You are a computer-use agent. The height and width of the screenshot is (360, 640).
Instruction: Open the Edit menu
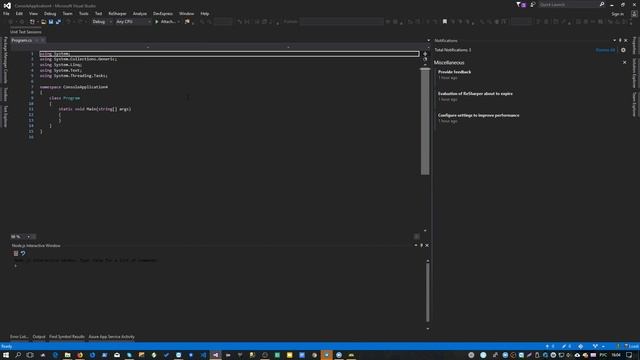click(x=19, y=13)
